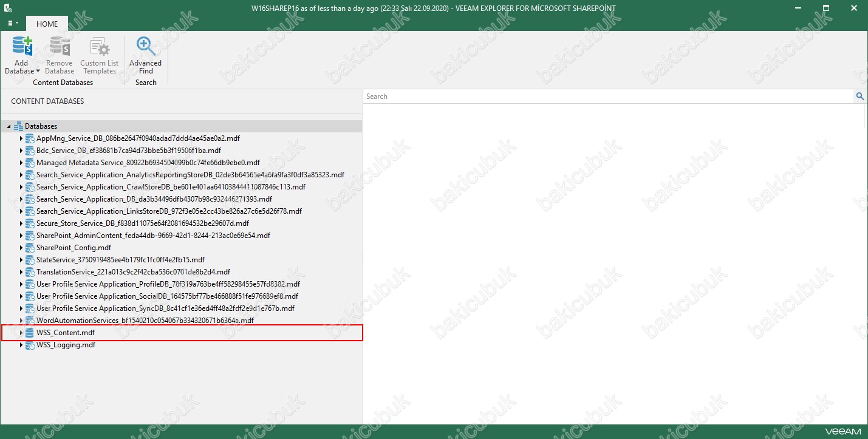
Task: Click the Databases root node icon
Action: [x=18, y=126]
